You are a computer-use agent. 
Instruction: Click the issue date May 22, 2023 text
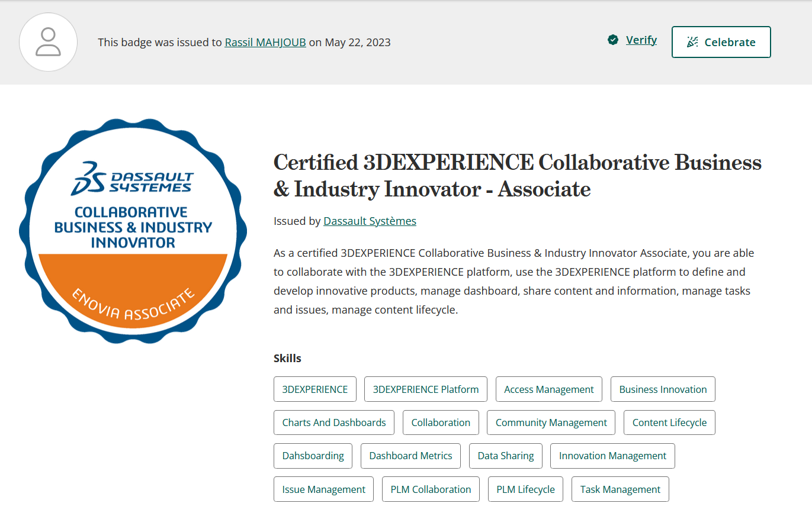358,43
